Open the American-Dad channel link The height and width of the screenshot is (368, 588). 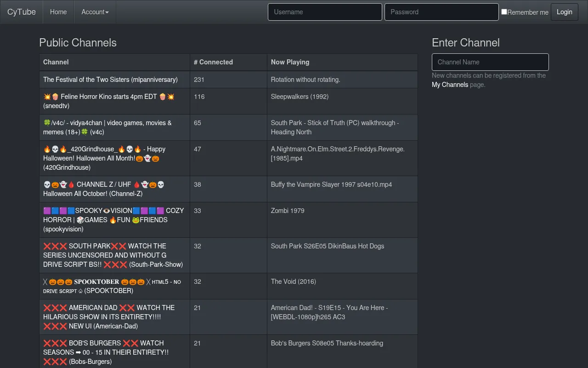pos(109,317)
